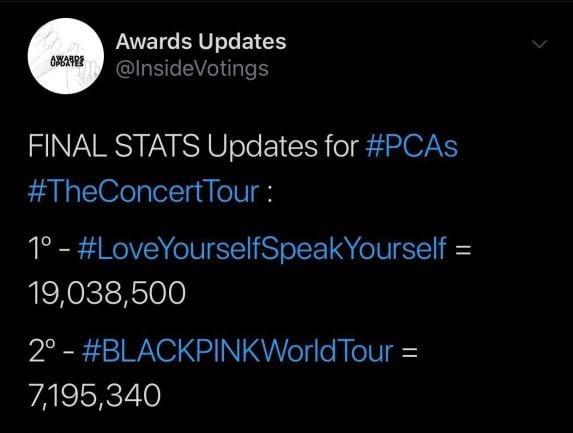The width and height of the screenshot is (573, 433).
Task: Visit the #BLACKPINKWorldTour hashtag page
Action: 238,351
